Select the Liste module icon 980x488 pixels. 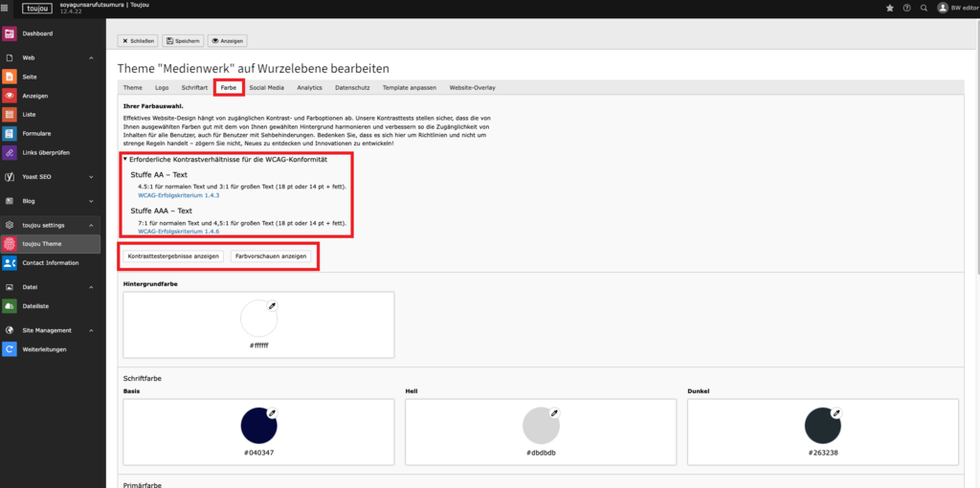pyautogui.click(x=10, y=114)
